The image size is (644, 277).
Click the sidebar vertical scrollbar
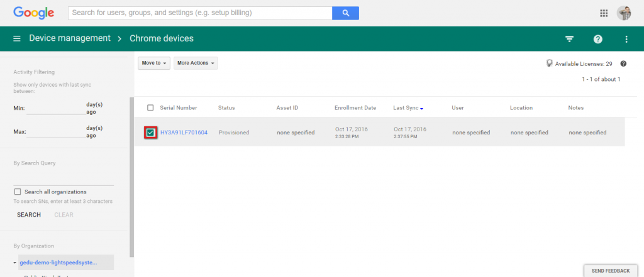(131, 177)
